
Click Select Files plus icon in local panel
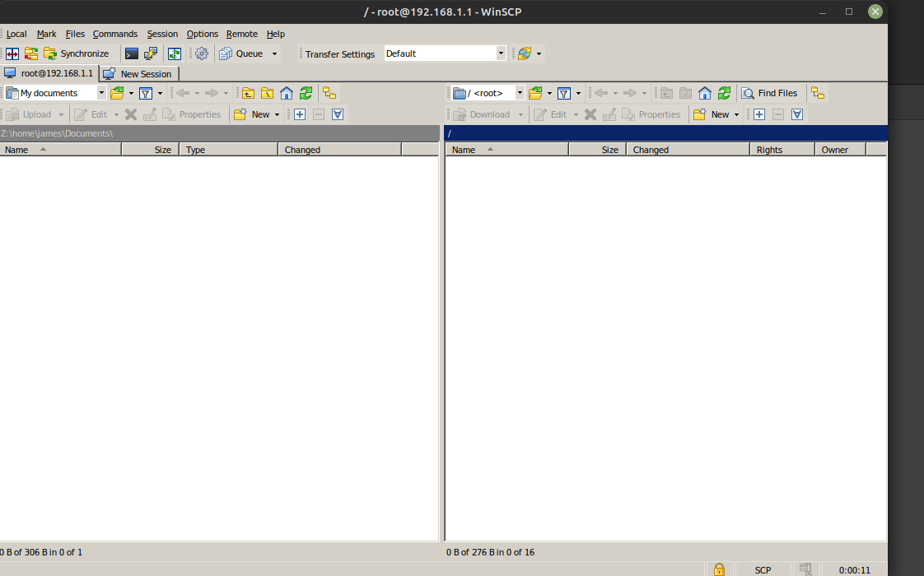click(300, 114)
